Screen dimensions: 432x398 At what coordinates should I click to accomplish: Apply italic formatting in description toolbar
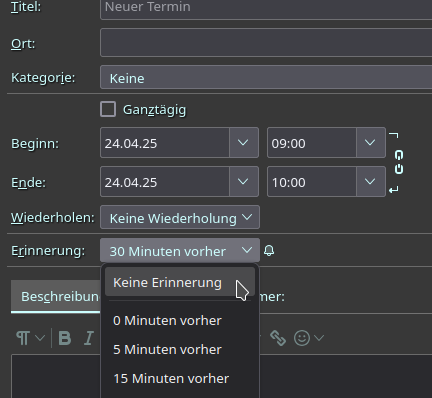89,338
